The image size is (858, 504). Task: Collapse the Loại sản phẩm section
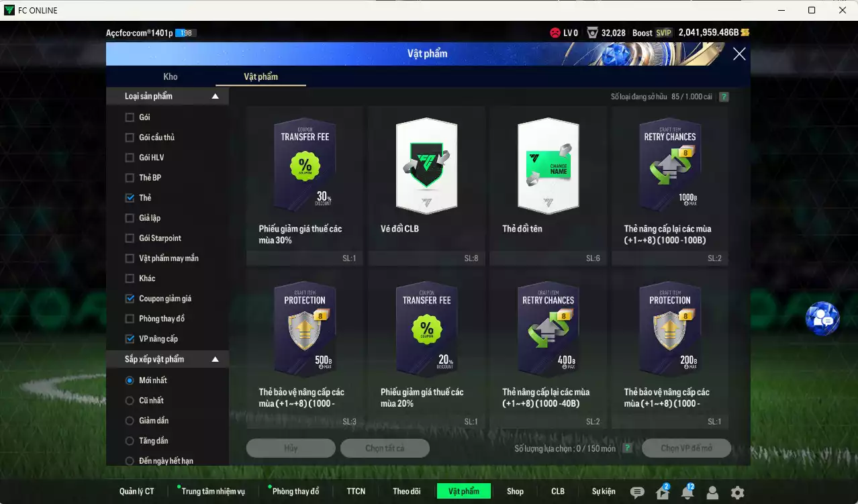216,97
